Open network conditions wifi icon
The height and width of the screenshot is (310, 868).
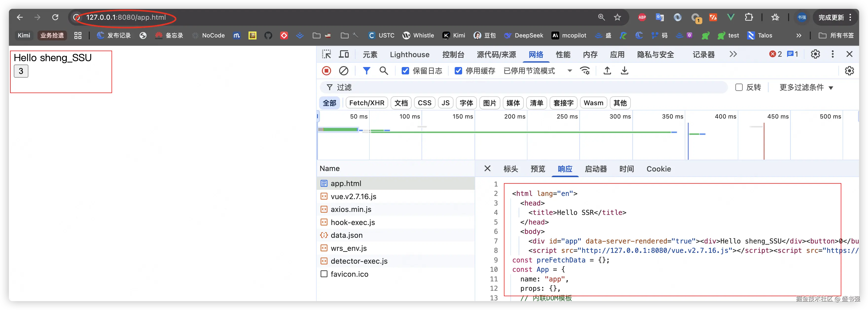pos(585,71)
